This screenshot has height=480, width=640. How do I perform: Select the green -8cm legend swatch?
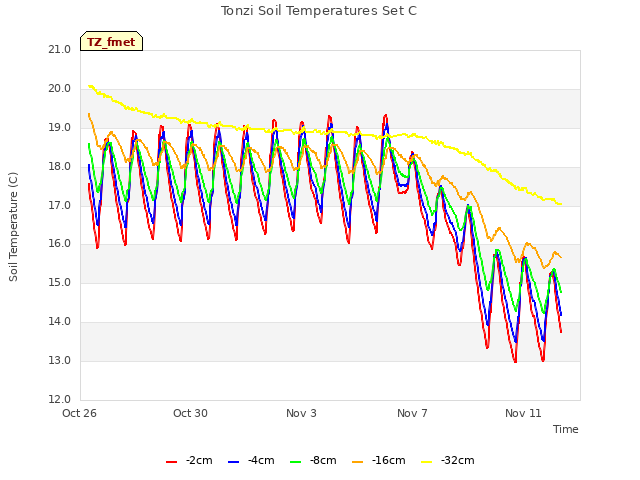point(296,462)
